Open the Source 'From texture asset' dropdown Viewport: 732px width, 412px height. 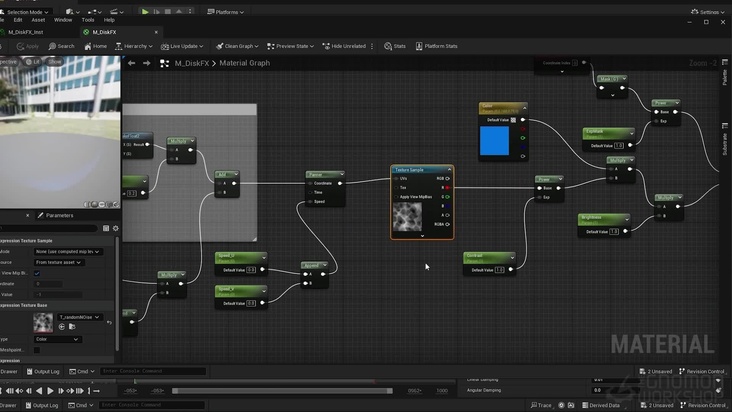click(x=59, y=262)
